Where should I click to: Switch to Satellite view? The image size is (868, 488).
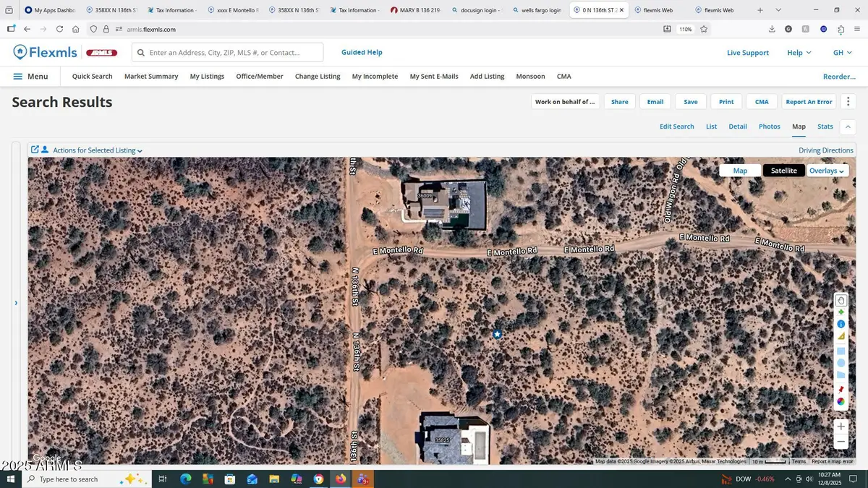(783, 170)
